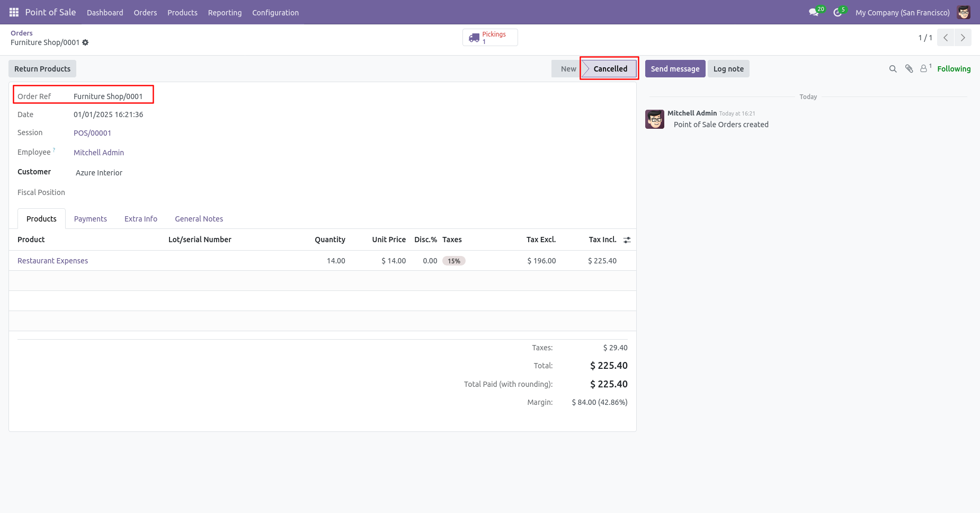
Task: Sort by Product column header
Action: point(31,240)
